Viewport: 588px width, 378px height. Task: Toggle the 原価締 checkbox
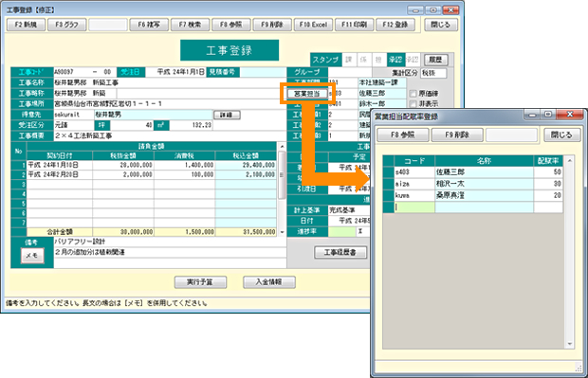(413, 94)
